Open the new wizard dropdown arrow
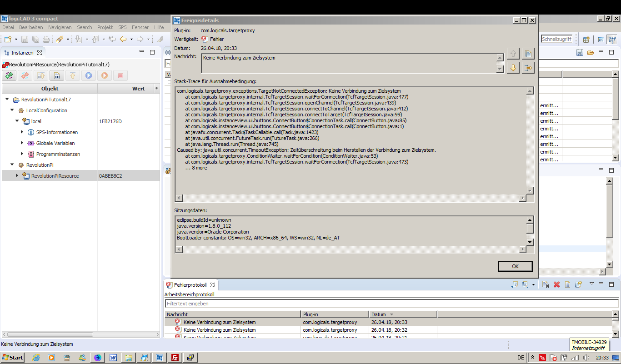The image size is (621, 364). [x=16, y=40]
